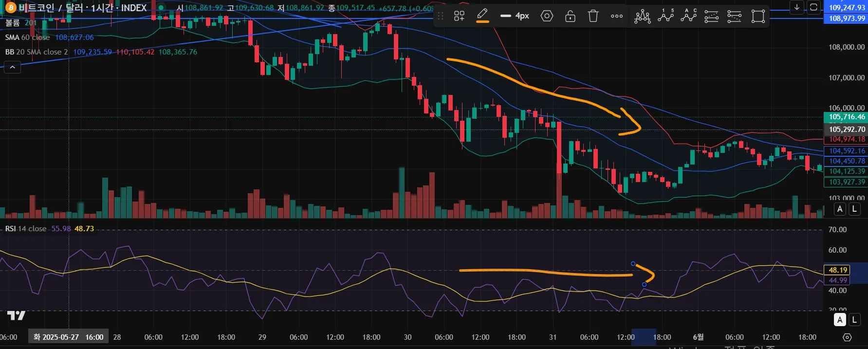This screenshot has width=868, height=349.
Task: Click the 104,125.39 price label
Action: point(846,171)
